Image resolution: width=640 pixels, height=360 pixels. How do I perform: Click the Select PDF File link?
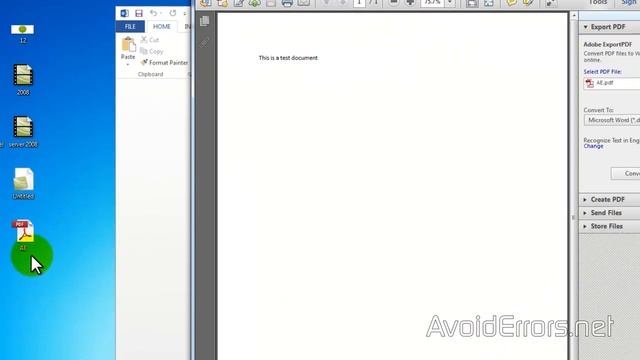coord(602,72)
